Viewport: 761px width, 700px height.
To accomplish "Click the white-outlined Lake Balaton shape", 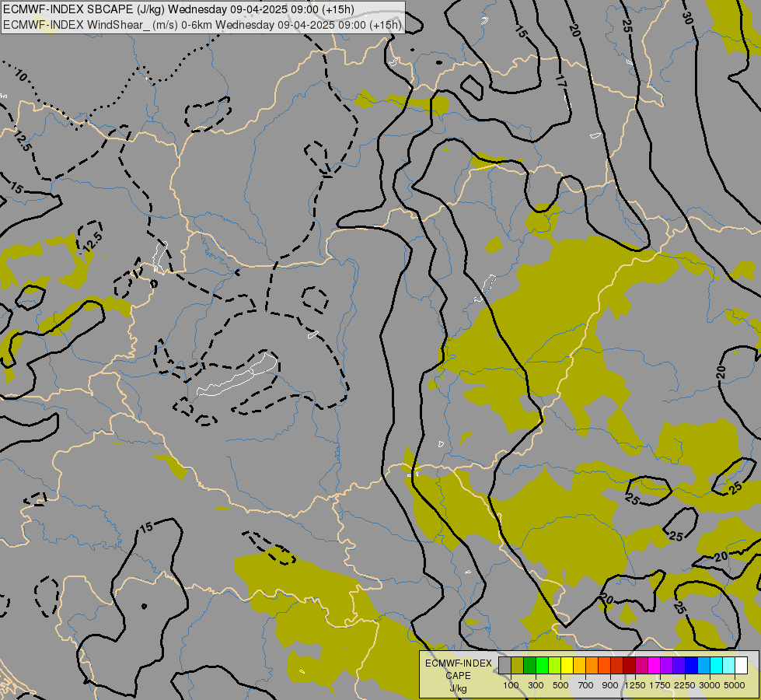I will (x=238, y=374).
